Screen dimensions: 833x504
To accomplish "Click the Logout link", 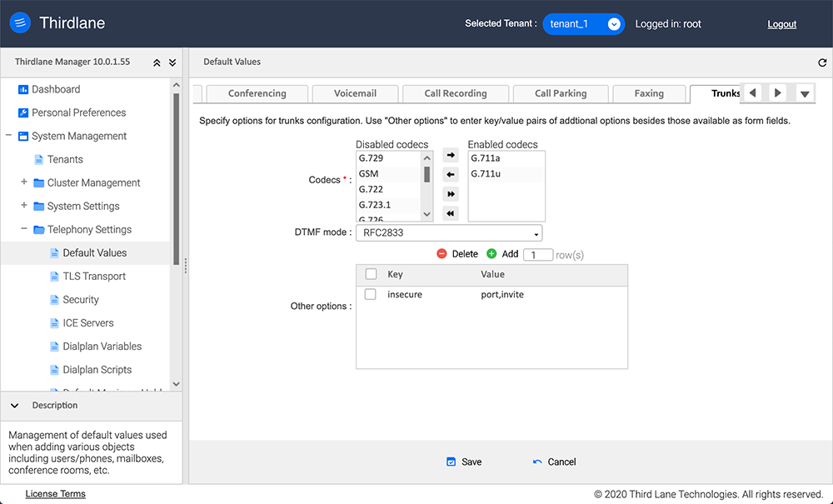I will coord(781,24).
